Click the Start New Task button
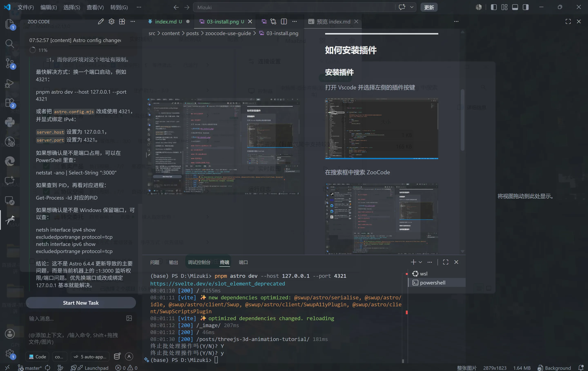This screenshot has height=371, width=588. tap(81, 303)
